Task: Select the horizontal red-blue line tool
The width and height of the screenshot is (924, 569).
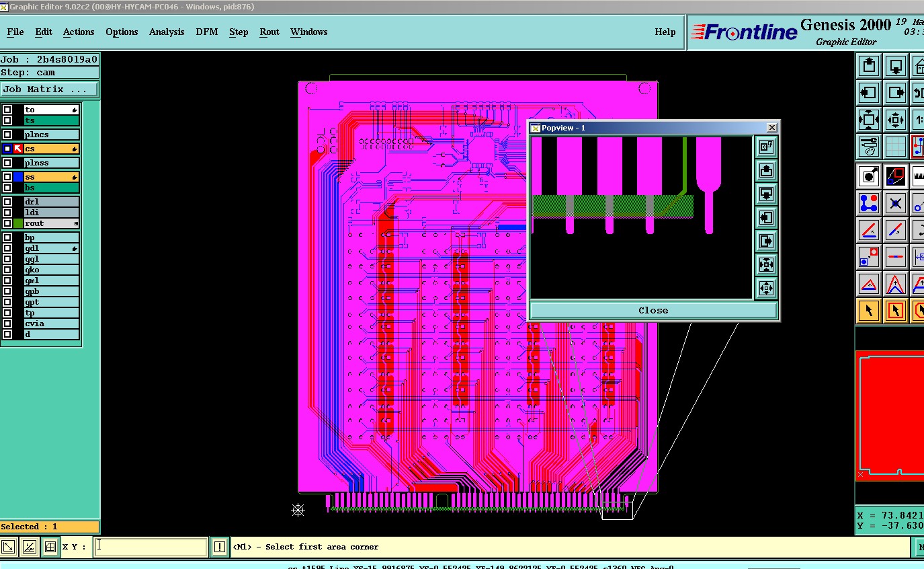Action: [x=896, y=257]
